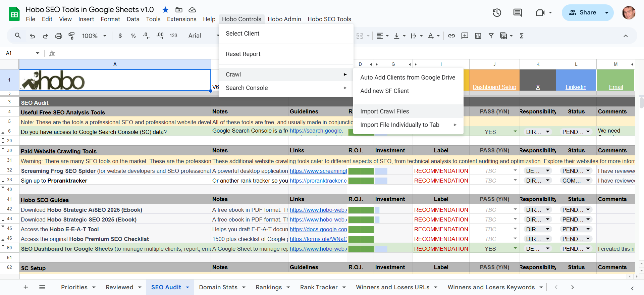The height and width of the screenshot is (295, 644).
Task: Open the Google account avatar
Action: 629,13
